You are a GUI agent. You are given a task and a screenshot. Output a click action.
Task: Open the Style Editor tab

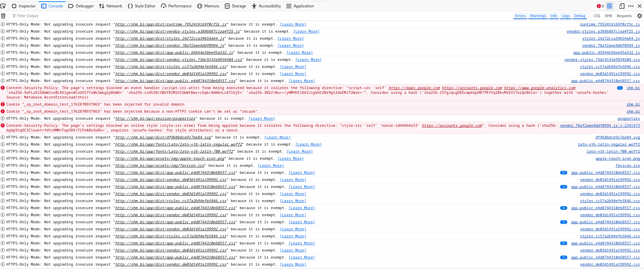[x=142, y=6]
